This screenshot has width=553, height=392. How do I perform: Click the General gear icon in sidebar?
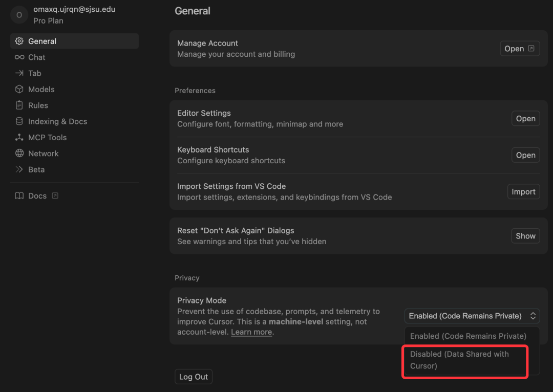pos(19,41)
